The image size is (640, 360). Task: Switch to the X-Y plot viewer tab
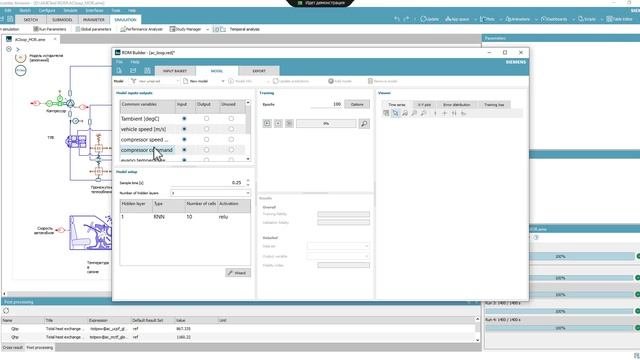point(424,105)
